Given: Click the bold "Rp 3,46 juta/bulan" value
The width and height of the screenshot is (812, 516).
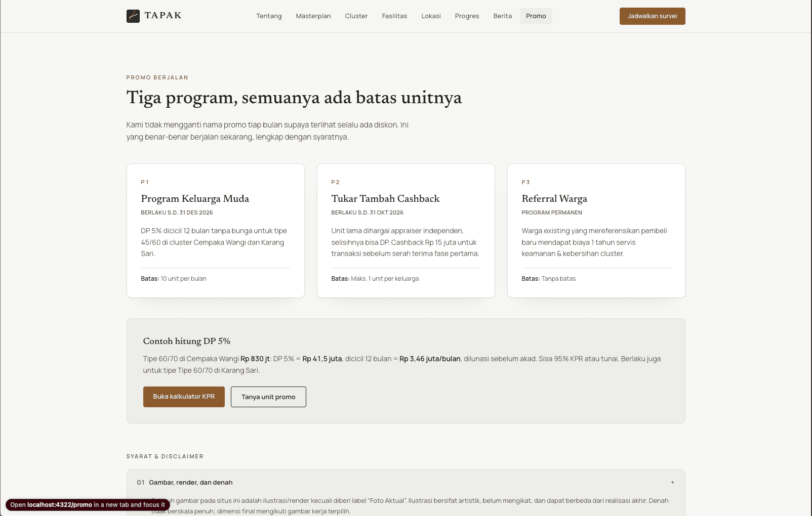Looking at the screenshot, I should (430, 359).
